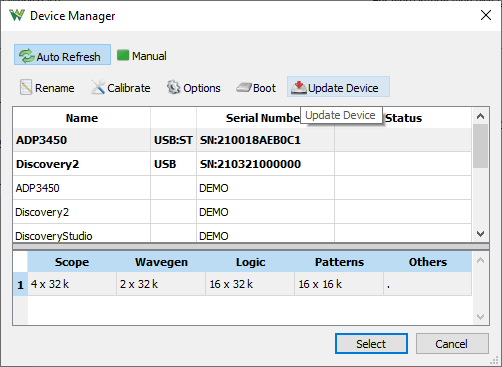Click the Auto Refresh arrows icon

coord(27,56)
